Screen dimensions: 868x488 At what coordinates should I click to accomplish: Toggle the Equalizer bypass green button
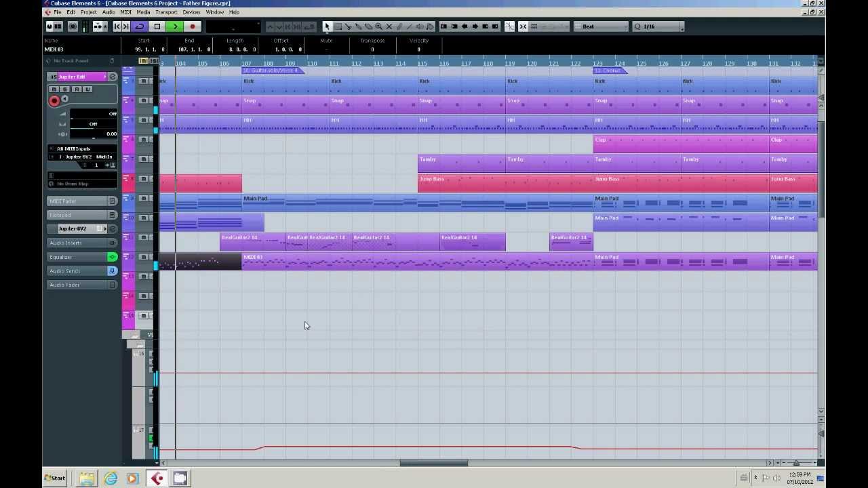point(113,257)
